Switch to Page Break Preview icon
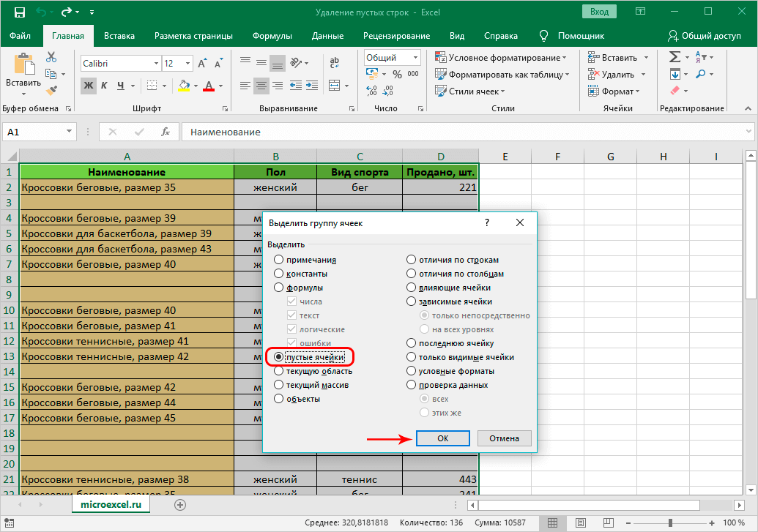 click(x=608, y=522)
